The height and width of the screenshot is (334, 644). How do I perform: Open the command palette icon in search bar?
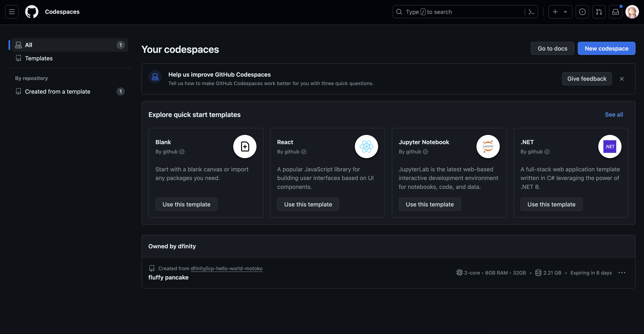[x=531, y=12]
